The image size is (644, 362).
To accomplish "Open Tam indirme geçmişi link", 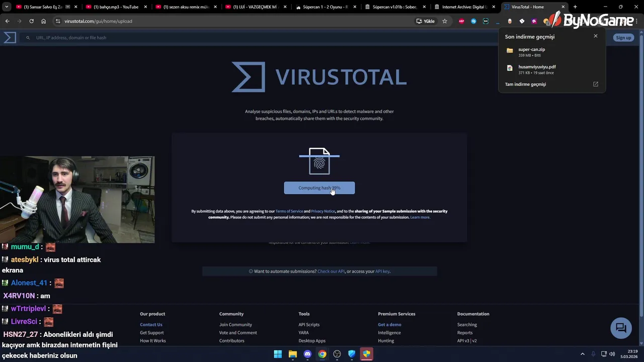I will [x=525, y=84].
